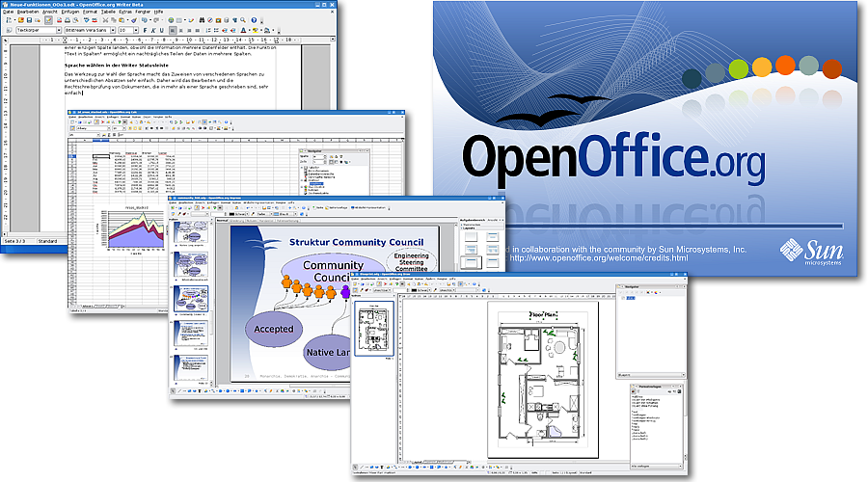The height and width of the screenshot is (482, 868).
Task: Click the Cut scissors icon in Writer
Action: [104, 20]
